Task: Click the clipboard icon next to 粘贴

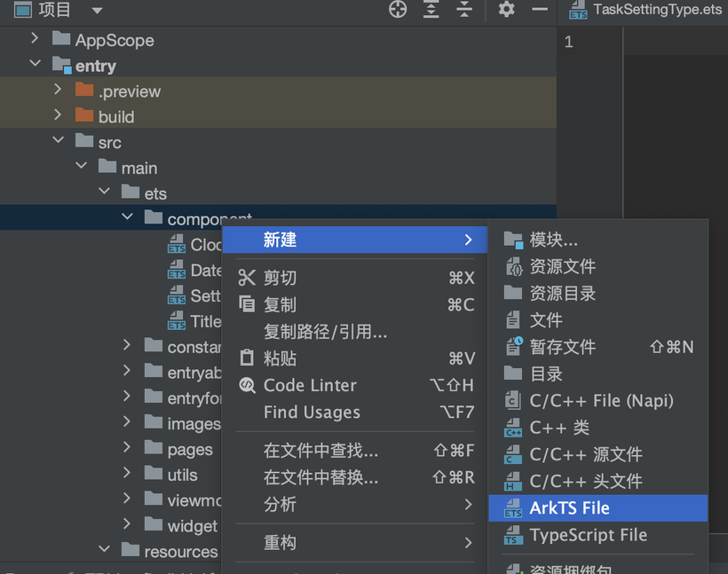Action: pos(247,358)
